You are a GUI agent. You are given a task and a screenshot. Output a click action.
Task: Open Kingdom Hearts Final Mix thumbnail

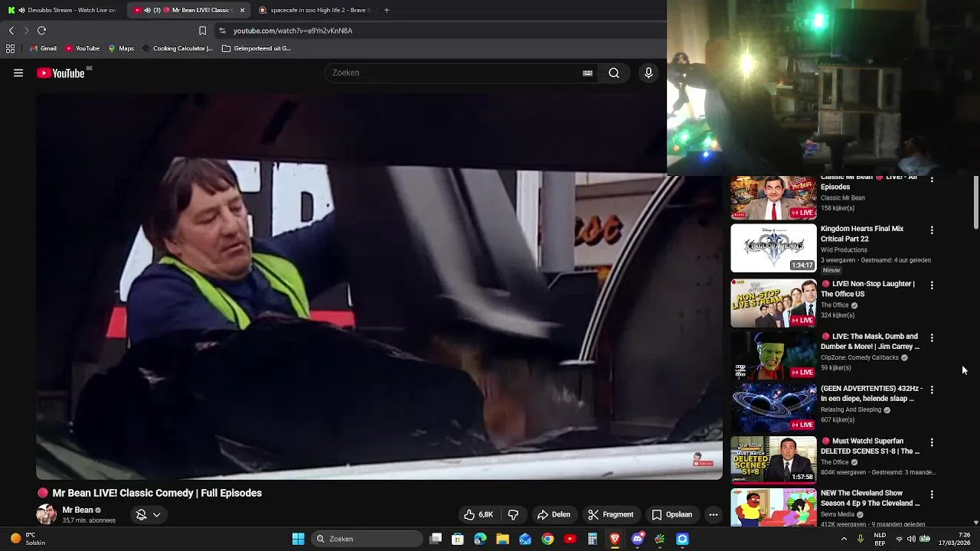(773, 248)
